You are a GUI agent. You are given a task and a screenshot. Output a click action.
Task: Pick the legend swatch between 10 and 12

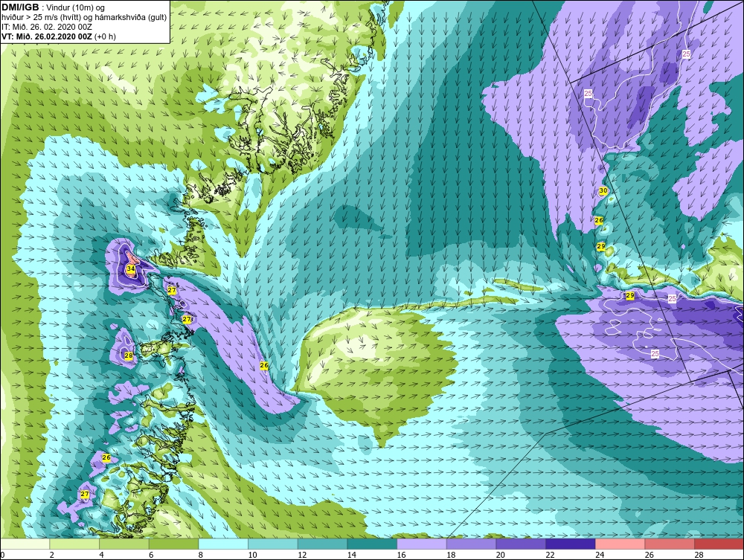(273, 544)
